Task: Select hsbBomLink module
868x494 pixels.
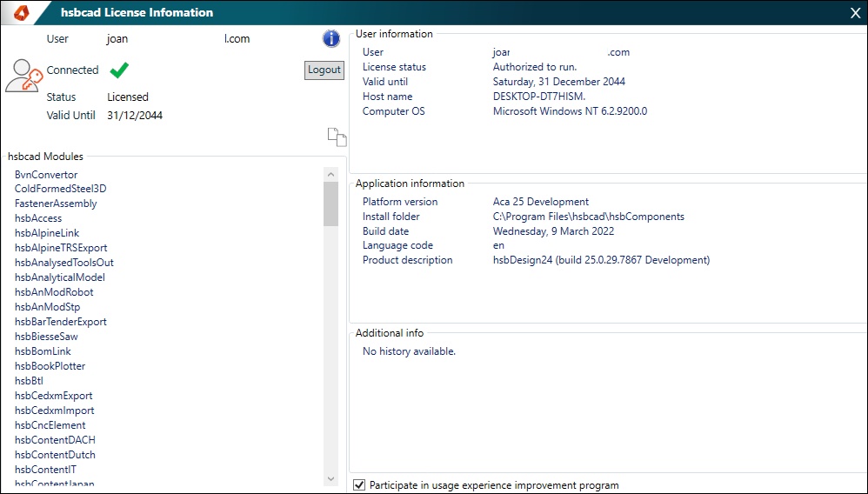Action: pos(43,351)
